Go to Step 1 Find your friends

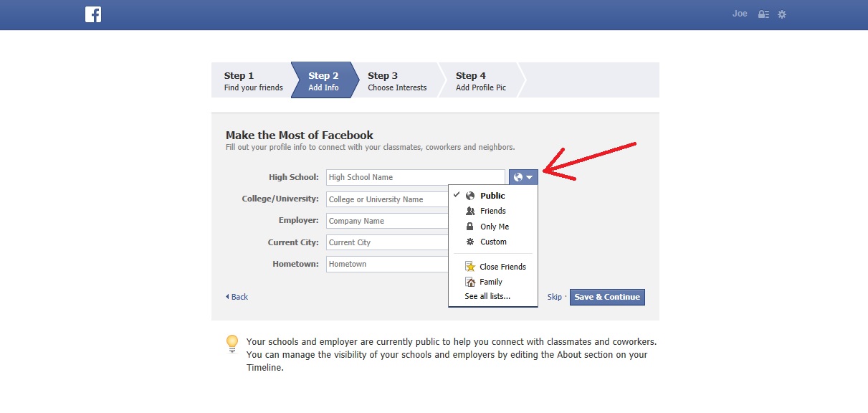(252, 80)
